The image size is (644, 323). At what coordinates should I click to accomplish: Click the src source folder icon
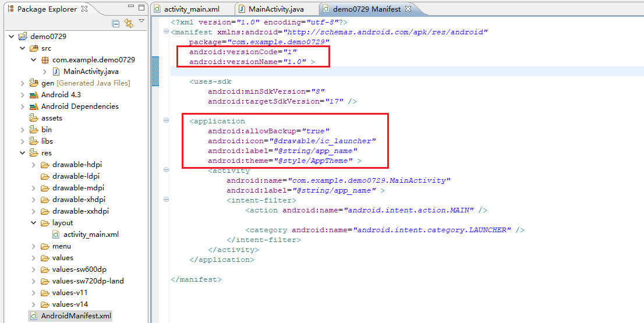(34, 48)
